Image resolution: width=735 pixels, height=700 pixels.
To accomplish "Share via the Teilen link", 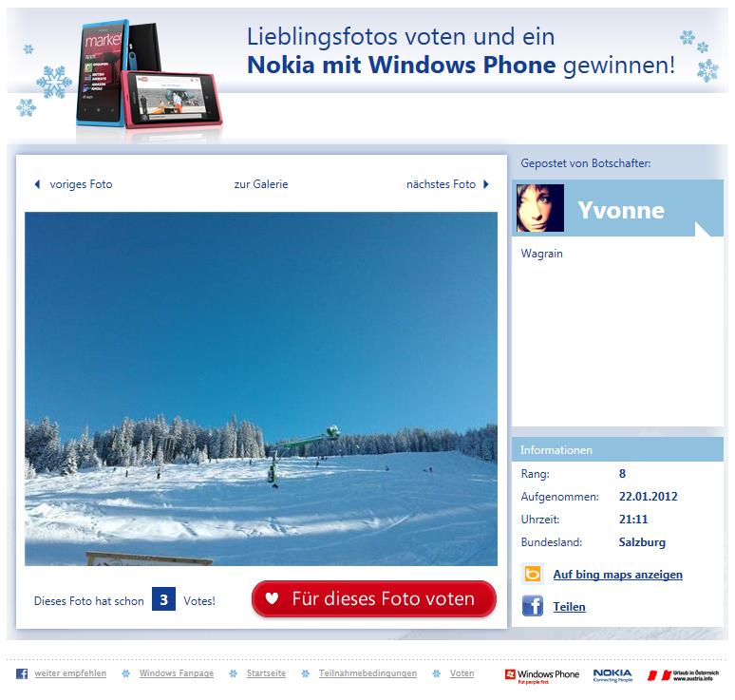I will [569, 607].
